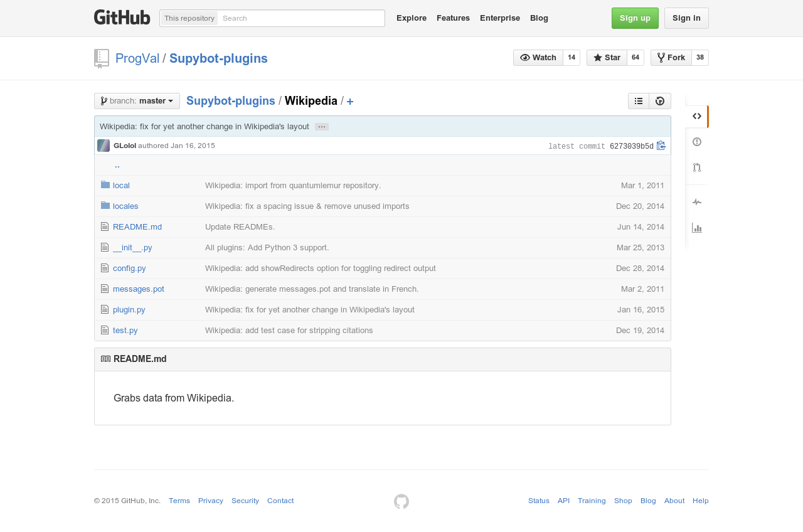Click the plus icon to create file
The image size is (803, 532).
350,102
